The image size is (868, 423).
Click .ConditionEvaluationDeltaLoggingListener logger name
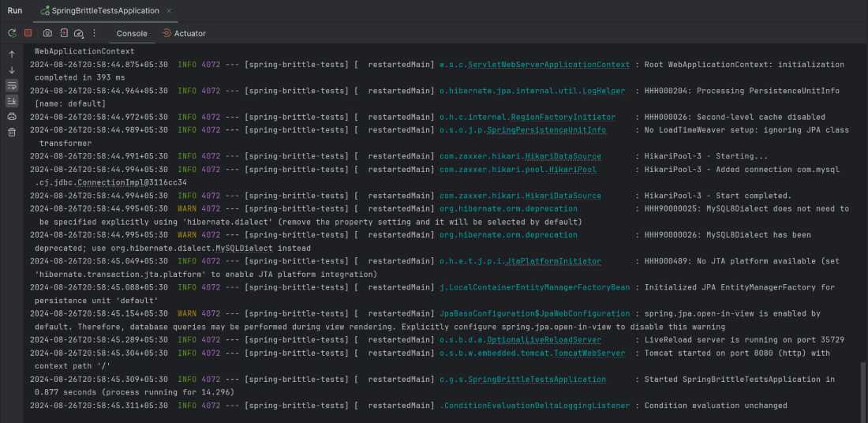coord(534,406)
